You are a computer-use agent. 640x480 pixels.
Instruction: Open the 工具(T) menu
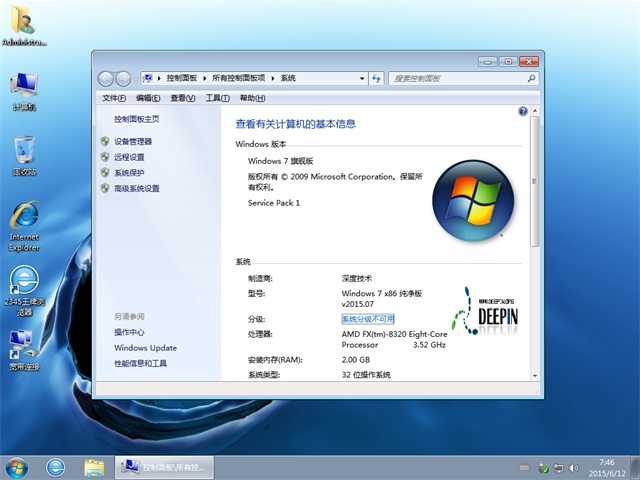pos(217,98)
